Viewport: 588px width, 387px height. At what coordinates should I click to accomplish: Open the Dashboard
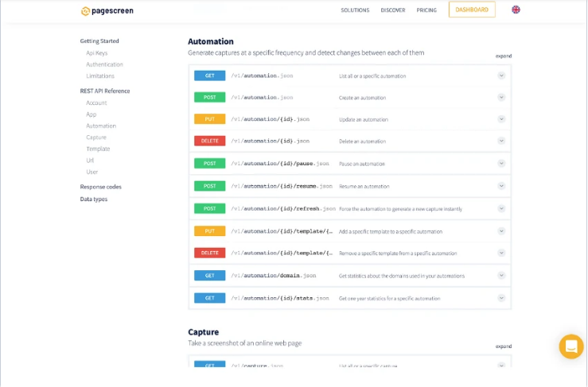(x=472, y=10)
